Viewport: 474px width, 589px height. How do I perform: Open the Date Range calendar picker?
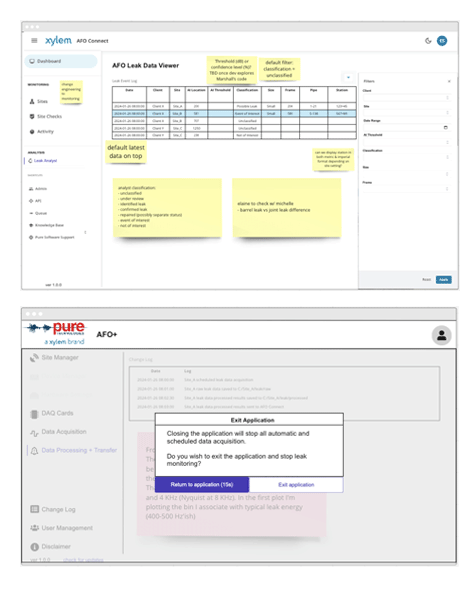coord(445,128)
